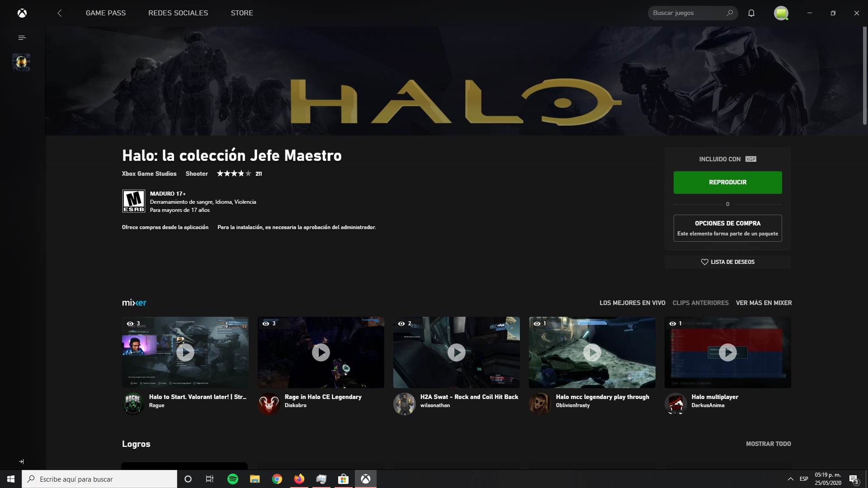Click the Xbox logo home icon

pos(22,13)
